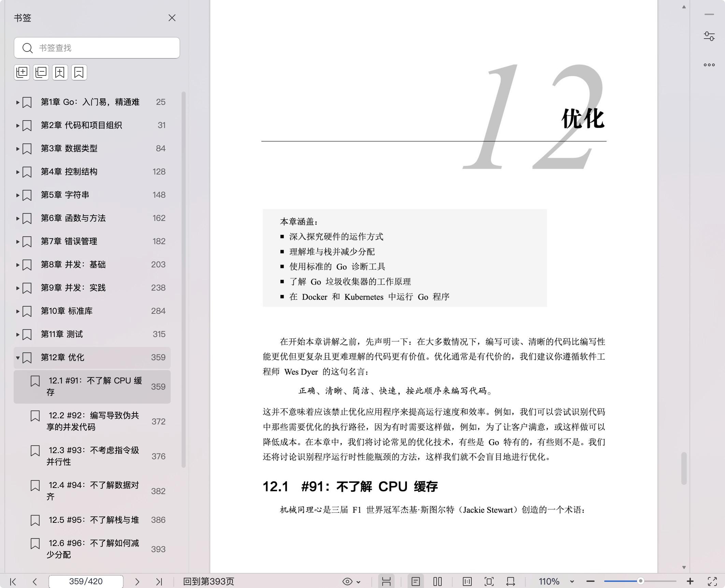Select single page view
The width and height of the screenshot is (725, 588).
coord(415,582)
